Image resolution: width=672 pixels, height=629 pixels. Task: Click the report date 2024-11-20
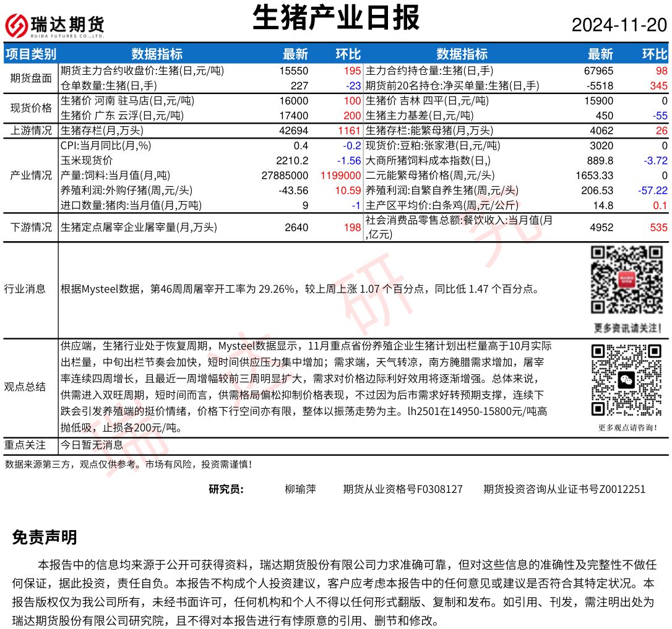click(619, 25)
